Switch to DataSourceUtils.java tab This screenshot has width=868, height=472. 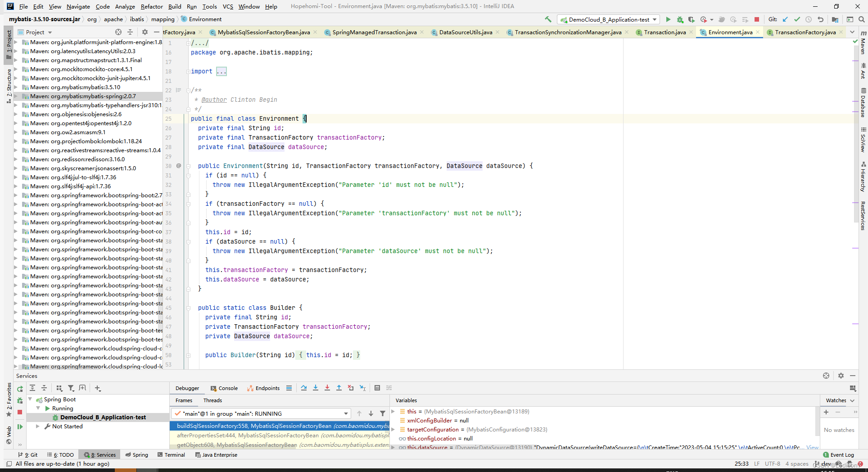pyautogui.click(x=466, y=32)
